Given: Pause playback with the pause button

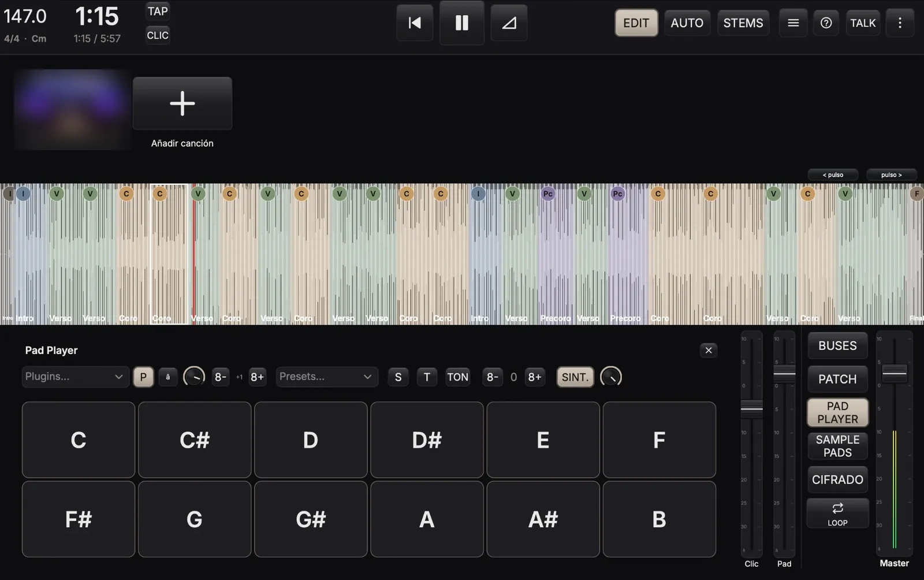Looking at the screenshot, I should coord(462,23).
